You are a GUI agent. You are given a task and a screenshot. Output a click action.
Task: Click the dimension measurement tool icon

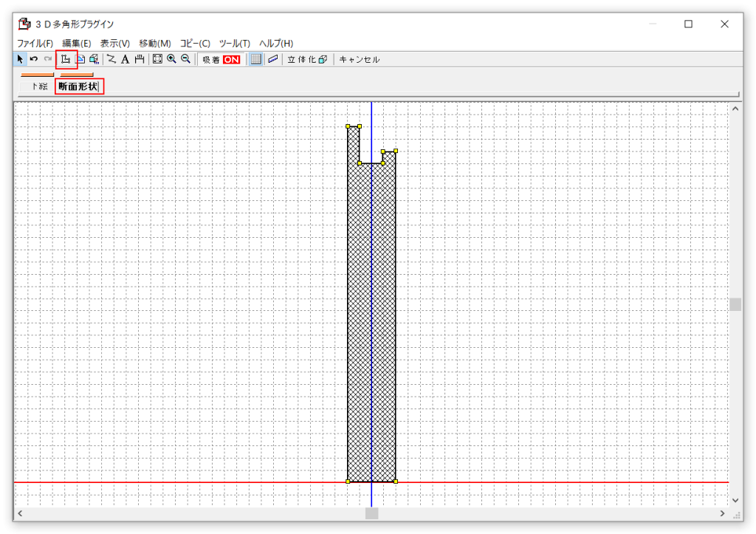139,59
